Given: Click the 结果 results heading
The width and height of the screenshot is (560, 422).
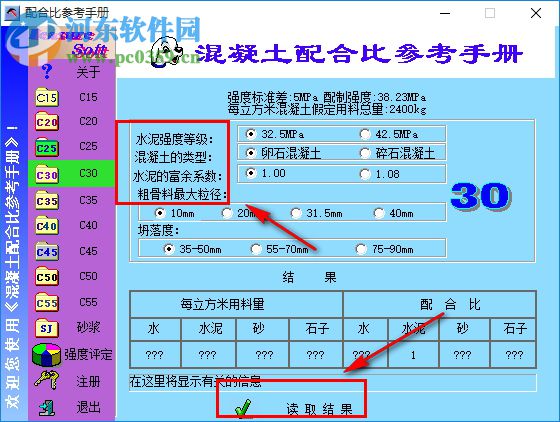Looking at the screenshot, I should tap(309, 277).
